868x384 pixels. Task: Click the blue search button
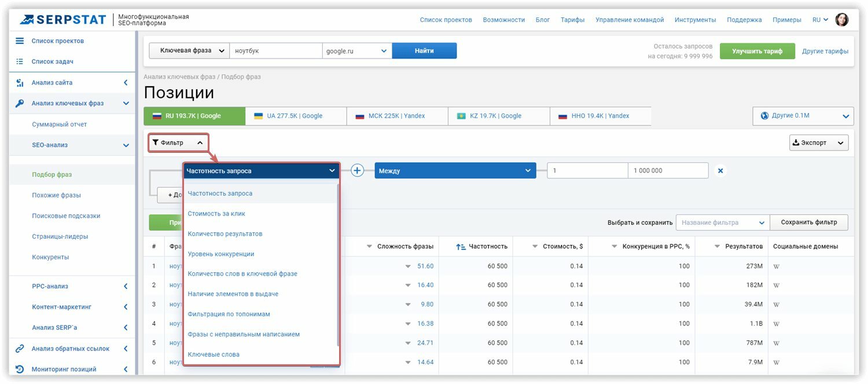(424, 51)
